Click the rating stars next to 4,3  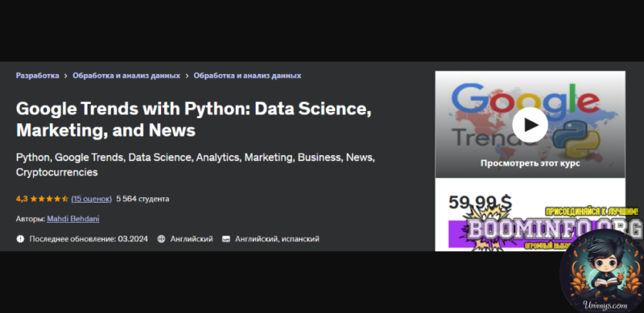tap(49, 199)
